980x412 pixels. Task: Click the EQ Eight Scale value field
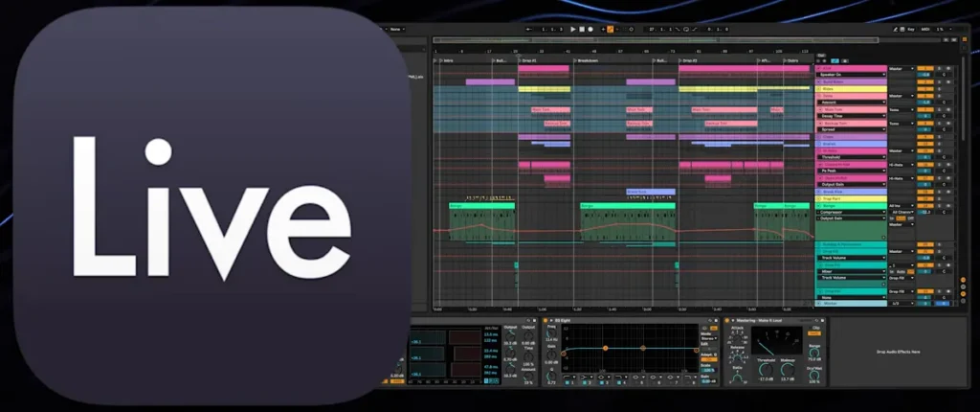point(709,370)
